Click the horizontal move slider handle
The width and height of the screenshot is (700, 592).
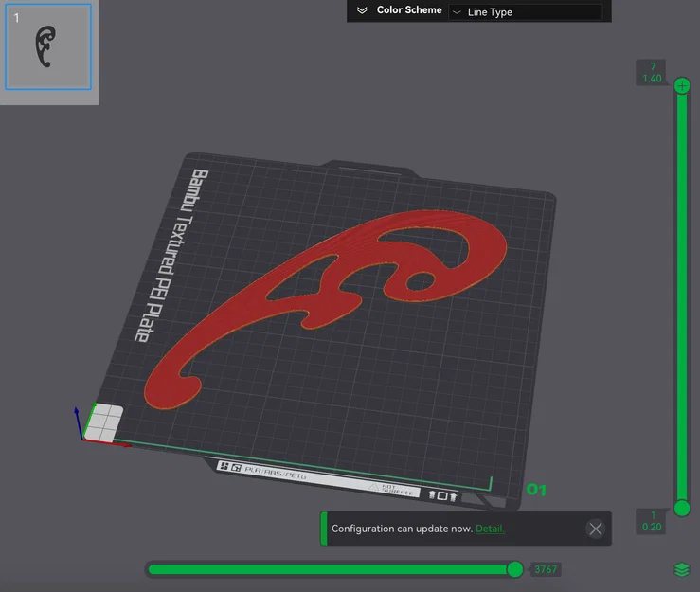(x=514, y=569)
